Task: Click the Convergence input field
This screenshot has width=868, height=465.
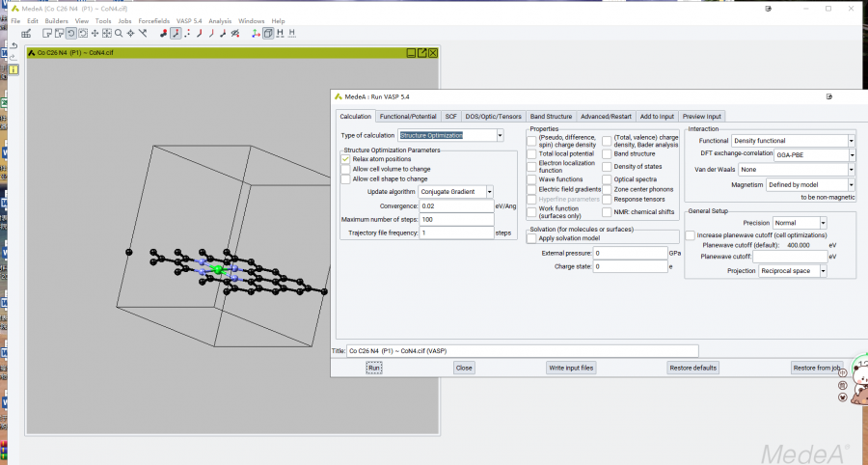Action: (455, 205)
